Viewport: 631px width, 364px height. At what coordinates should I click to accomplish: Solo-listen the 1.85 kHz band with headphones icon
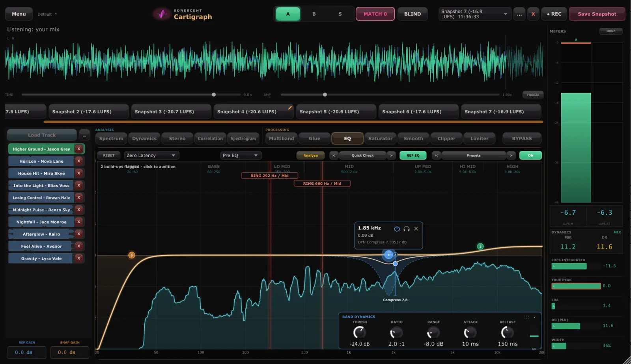(x=406, y=228)
